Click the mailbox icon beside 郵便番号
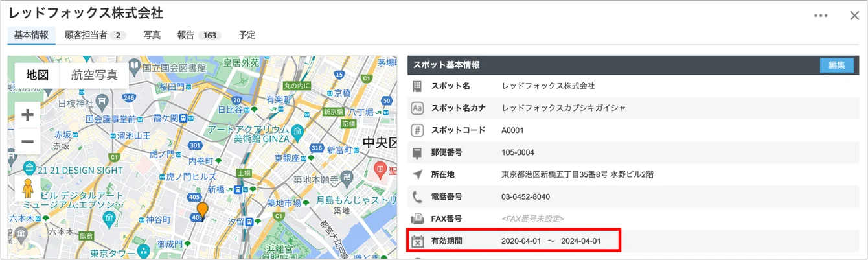 417,152
